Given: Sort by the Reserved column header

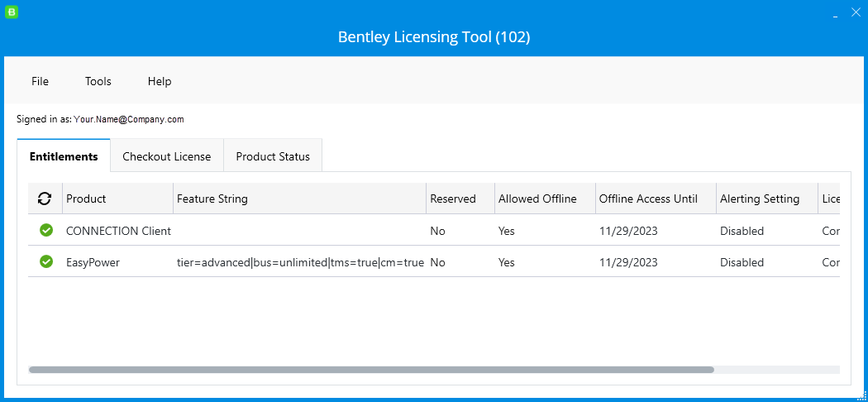Looking at the screenshot, I should coord(460,199).
